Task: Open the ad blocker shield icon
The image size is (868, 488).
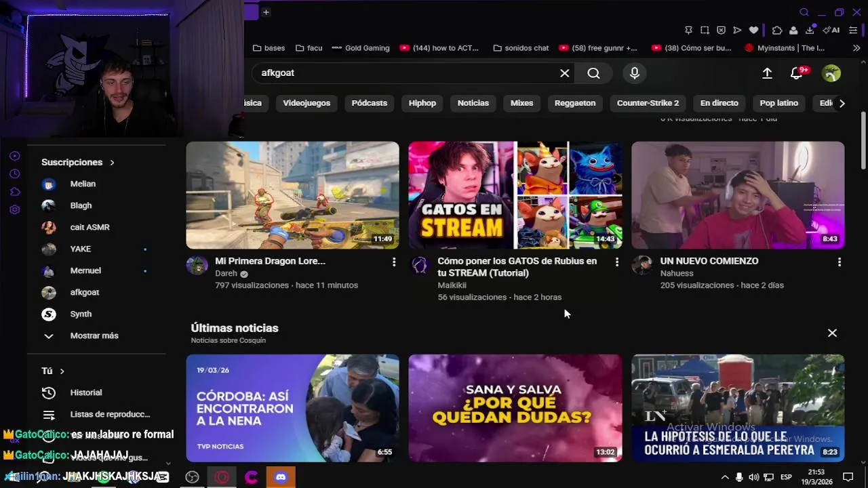Action: (x=721, y=30)
